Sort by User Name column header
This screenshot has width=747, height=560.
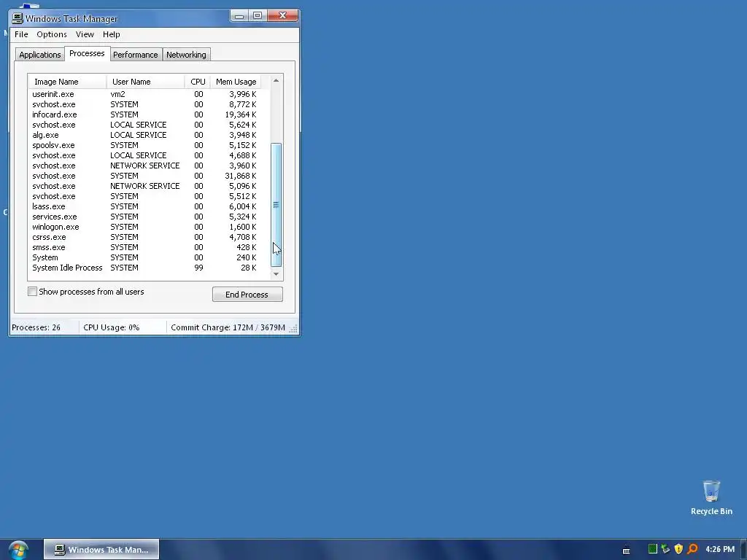click(x=145, y=82)
